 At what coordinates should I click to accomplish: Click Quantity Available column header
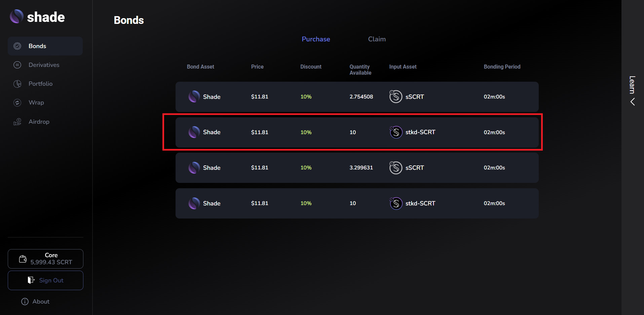(x=360, y=70)
